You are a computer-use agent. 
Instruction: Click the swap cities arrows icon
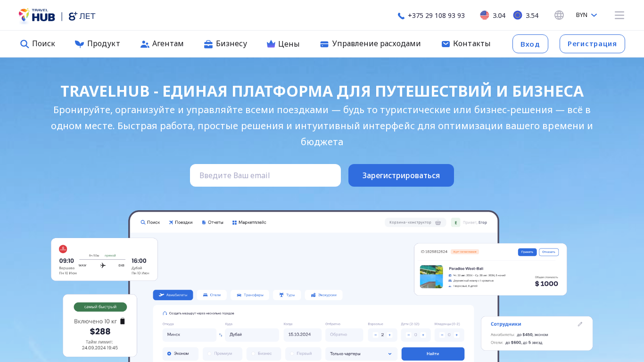tap(221, 335)
